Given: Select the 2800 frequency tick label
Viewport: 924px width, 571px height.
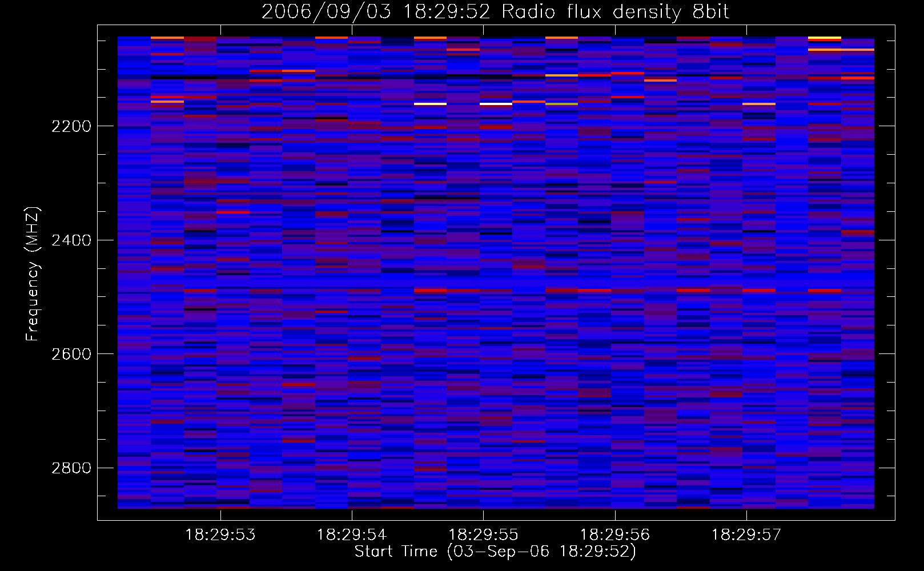Looking at the screenshot, I should coord(71,468).
